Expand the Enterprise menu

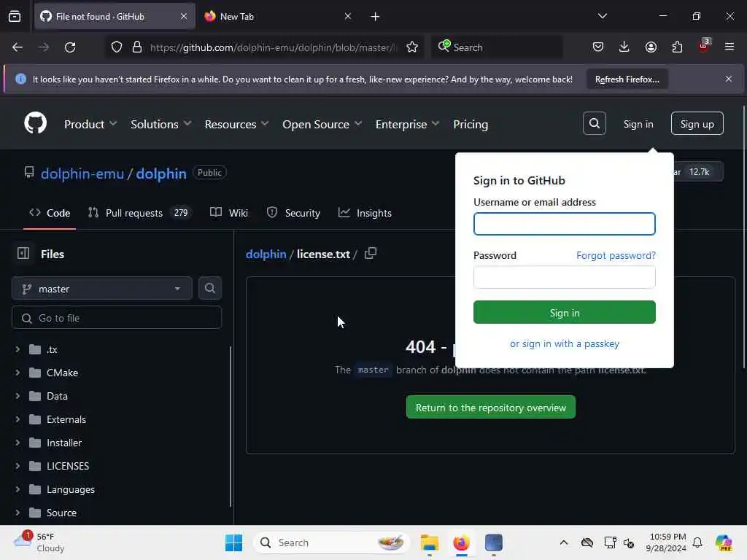tap(407, 124)
